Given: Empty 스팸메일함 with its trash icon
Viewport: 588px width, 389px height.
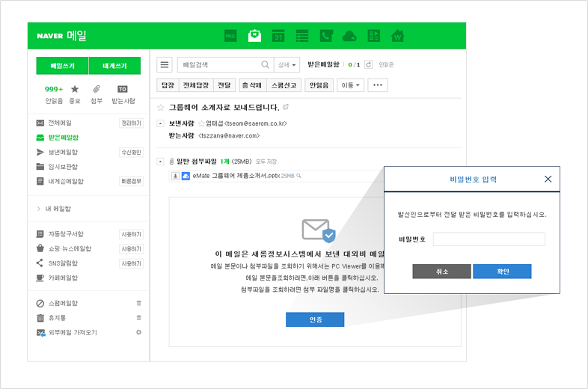Looking at the screenshot, I should point(138,303).
